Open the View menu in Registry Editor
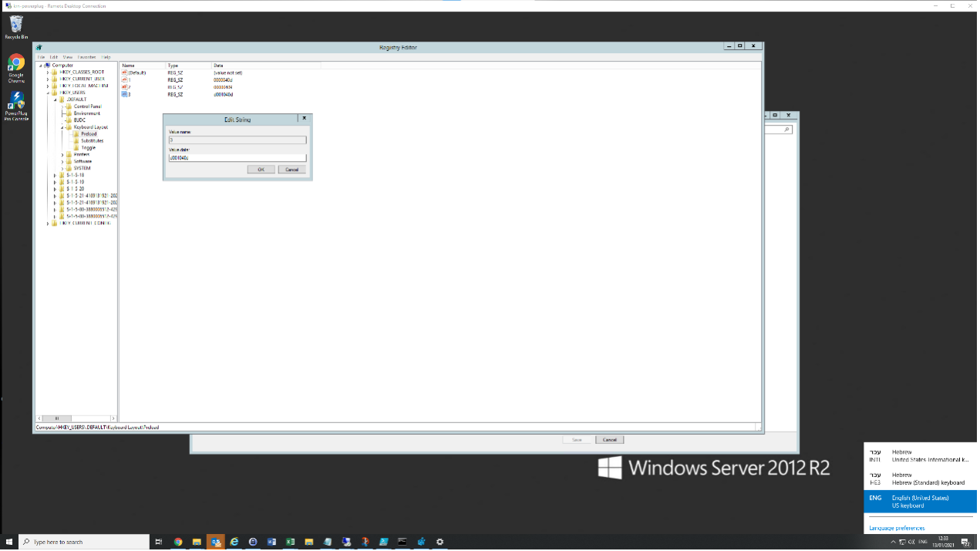 coord(68,57)
